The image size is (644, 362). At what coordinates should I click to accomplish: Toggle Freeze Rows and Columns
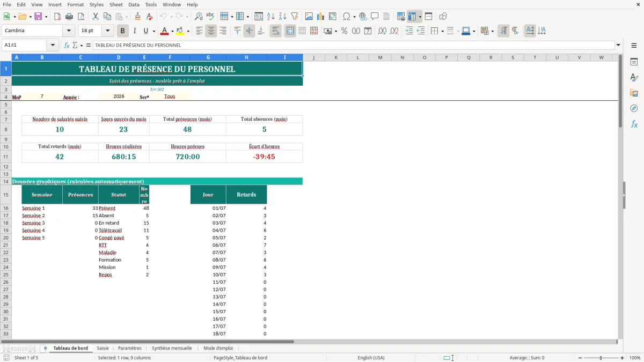[412, 17]
